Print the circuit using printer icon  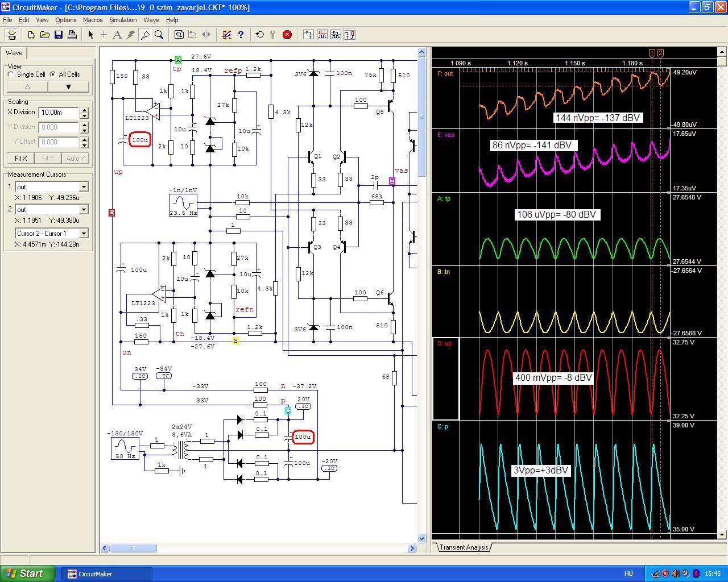coord(72,35)
